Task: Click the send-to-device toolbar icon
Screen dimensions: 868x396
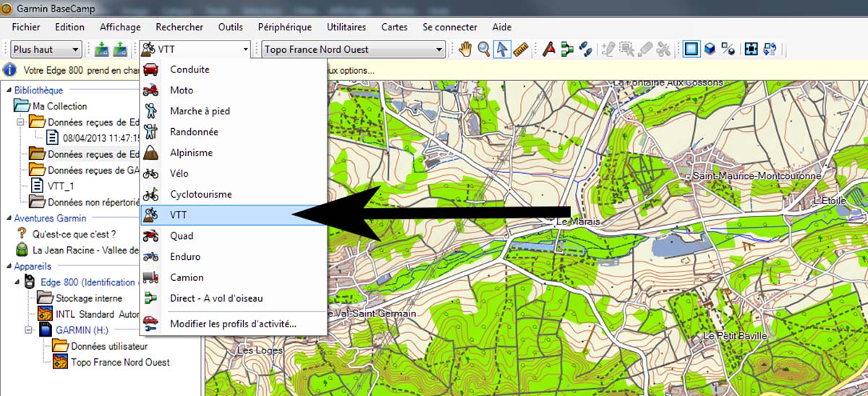Action: [x=101, y=49]
